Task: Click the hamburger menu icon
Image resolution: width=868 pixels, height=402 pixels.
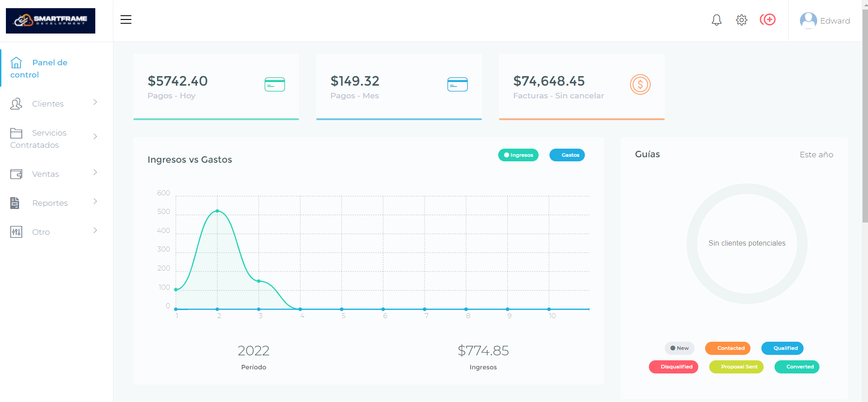Action: click(x=126, y=19)
